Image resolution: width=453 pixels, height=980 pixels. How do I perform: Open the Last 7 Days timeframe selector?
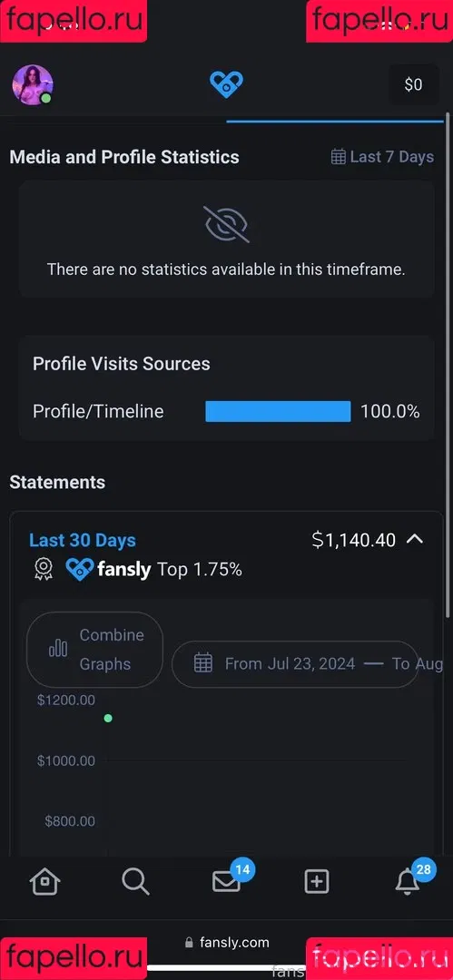pyautogui.click(x=382, y=157)
